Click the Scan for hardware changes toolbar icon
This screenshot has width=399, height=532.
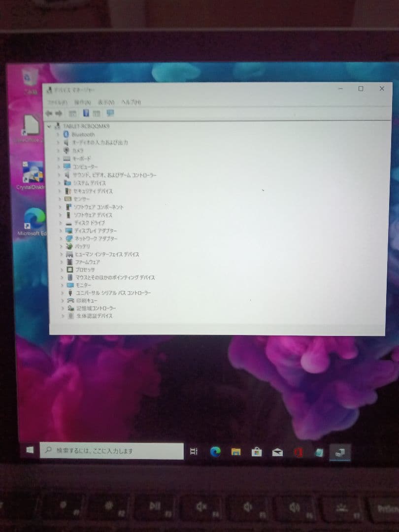pos(109,113)
